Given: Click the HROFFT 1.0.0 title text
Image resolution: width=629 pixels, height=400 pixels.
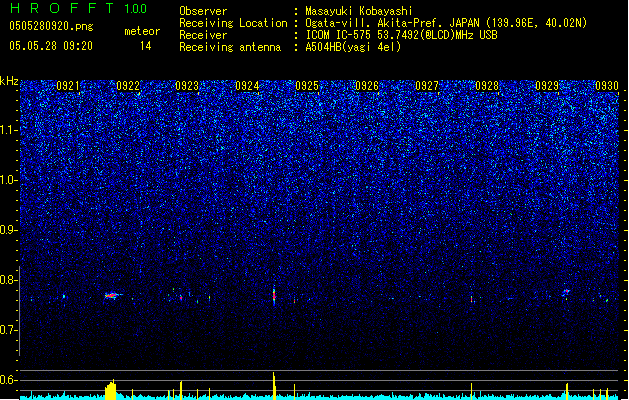Looking at the screenshot, I should [x=79, y=8].
